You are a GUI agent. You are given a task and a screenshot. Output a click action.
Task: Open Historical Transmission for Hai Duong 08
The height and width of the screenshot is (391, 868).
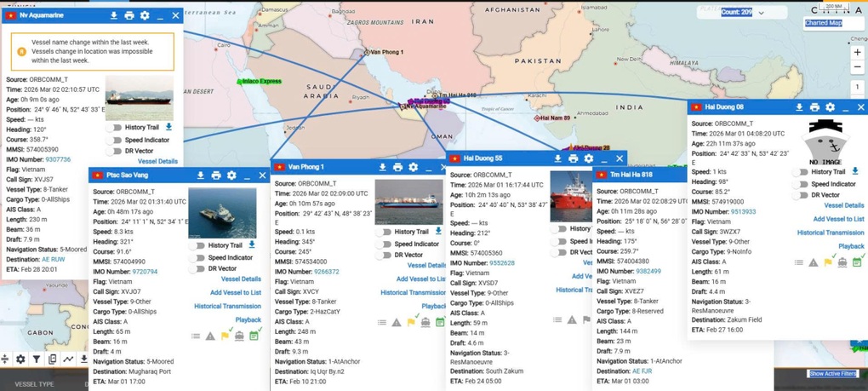(x=830, y=233)
